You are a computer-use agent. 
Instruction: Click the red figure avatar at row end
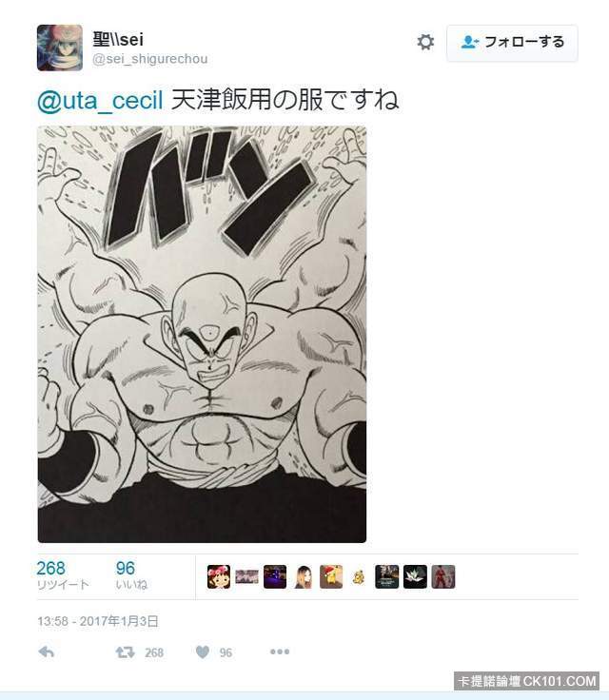point(443,576)
